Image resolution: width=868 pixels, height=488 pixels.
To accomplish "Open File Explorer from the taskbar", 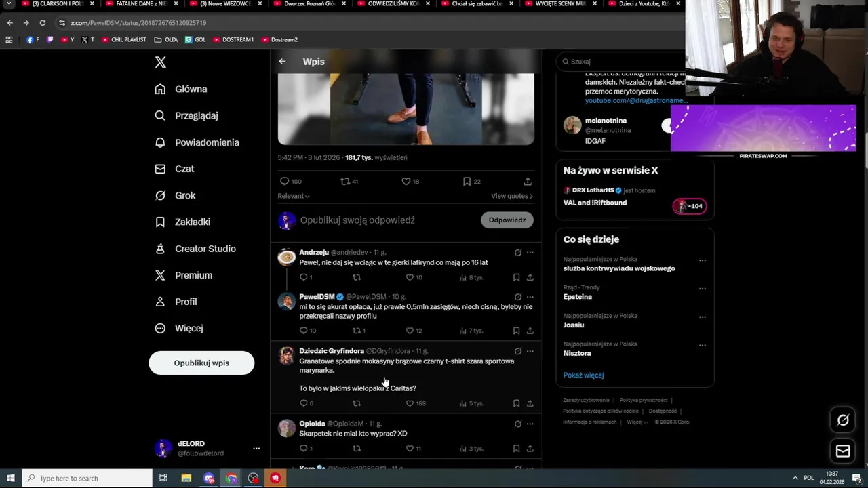I will tap(186, 478).
